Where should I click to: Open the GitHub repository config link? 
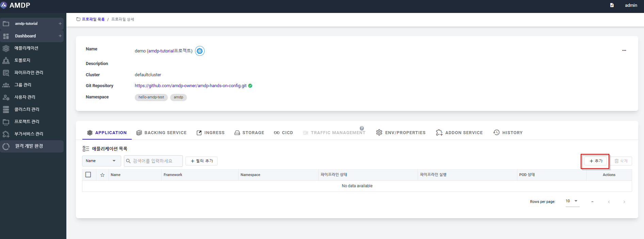pyautogui.click(x=191, y=86)
